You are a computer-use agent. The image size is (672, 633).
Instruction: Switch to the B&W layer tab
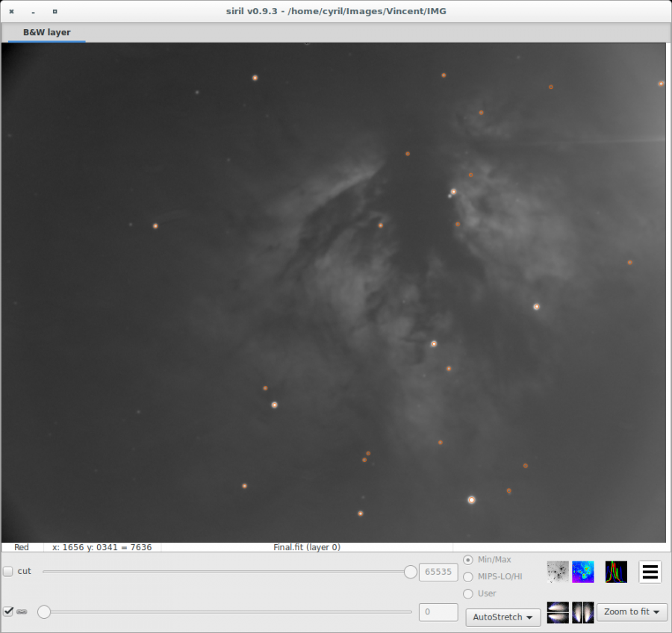point(46,32)
